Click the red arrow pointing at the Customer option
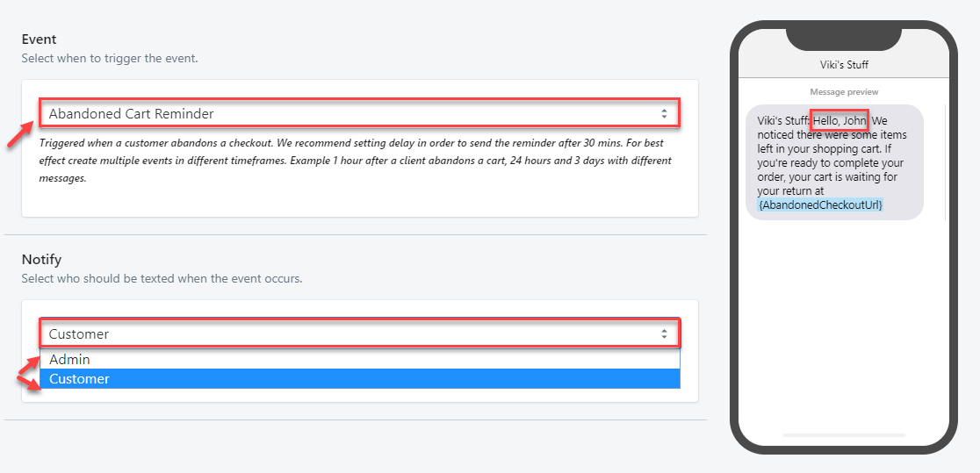980x473 pixels. click(29, 383)
